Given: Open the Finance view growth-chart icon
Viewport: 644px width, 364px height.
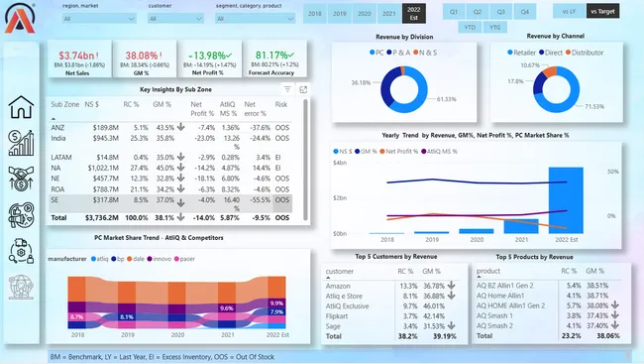Looking at the screenshot, I should point(21,143).
